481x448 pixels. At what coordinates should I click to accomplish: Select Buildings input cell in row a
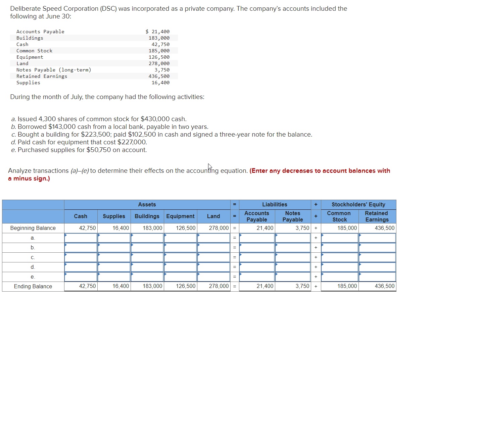coord(147,238)
